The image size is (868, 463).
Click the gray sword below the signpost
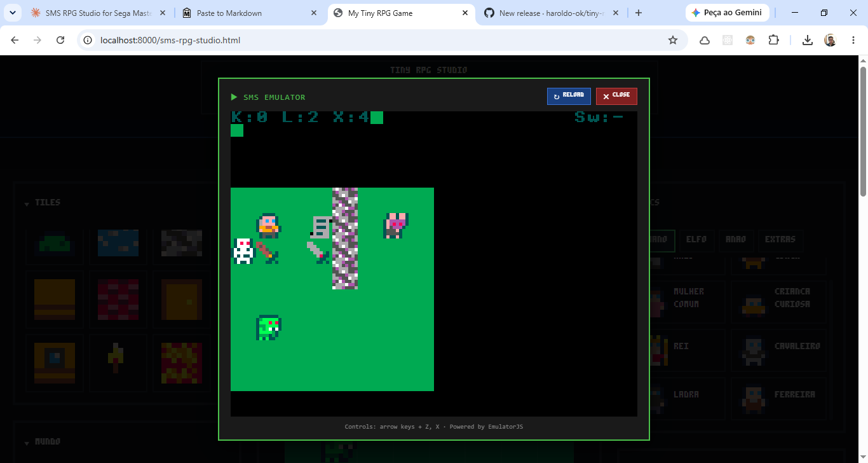click(319, 252)
